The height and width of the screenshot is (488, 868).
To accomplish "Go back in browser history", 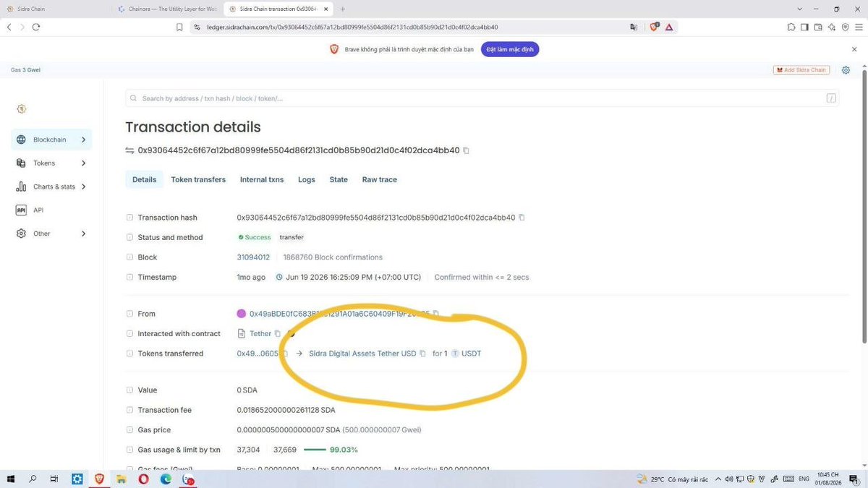I will 9,27.
